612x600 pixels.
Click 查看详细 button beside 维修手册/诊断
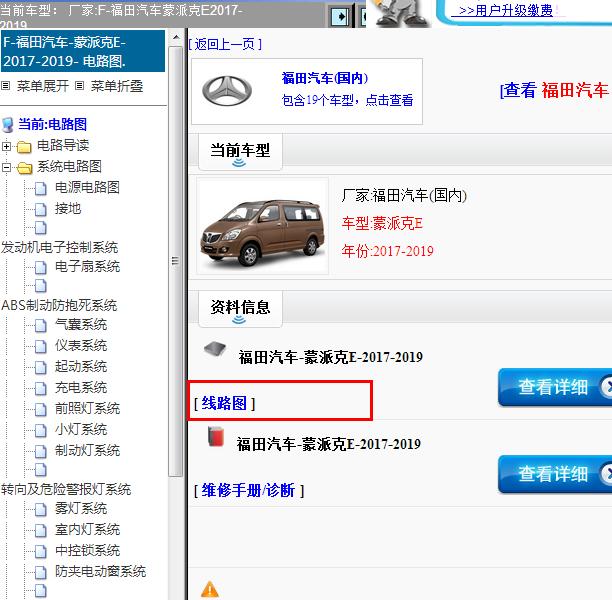[x=555, y=474]
